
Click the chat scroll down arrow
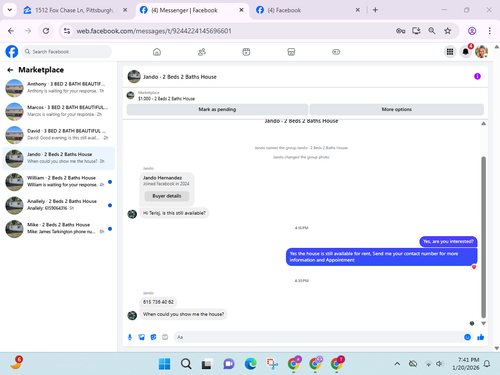point(483,323)
